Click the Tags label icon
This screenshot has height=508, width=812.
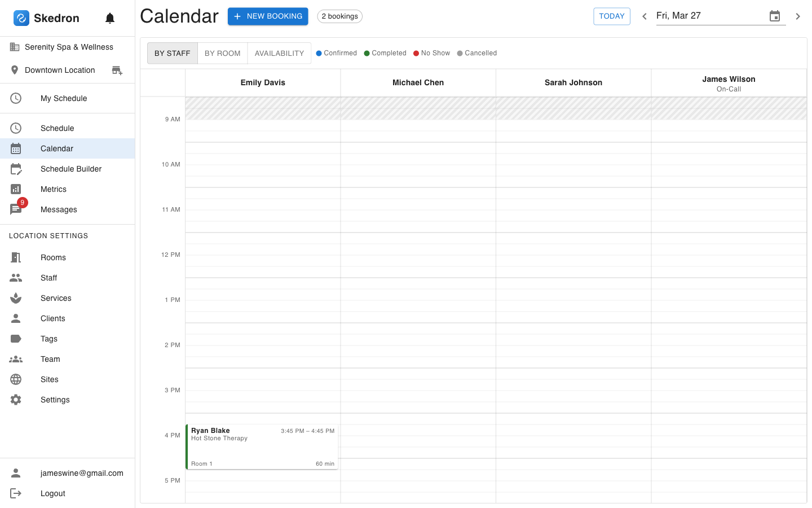point(16,339)
